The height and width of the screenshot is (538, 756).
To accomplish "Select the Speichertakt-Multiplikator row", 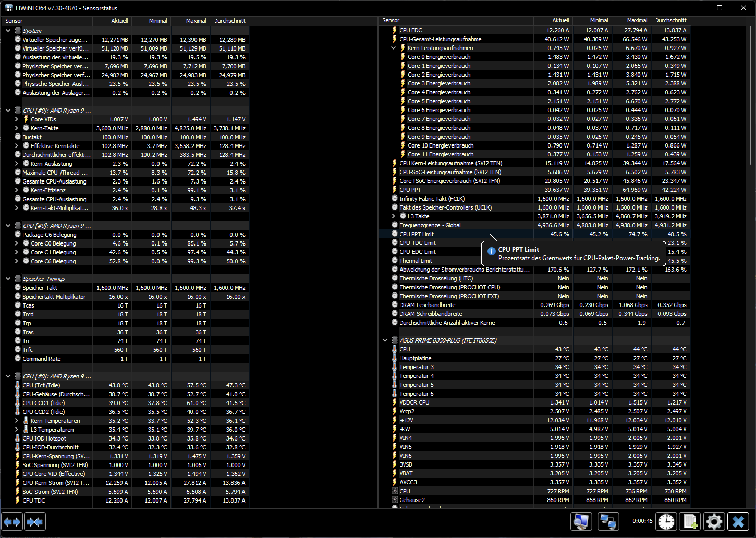I will (125, 297).
